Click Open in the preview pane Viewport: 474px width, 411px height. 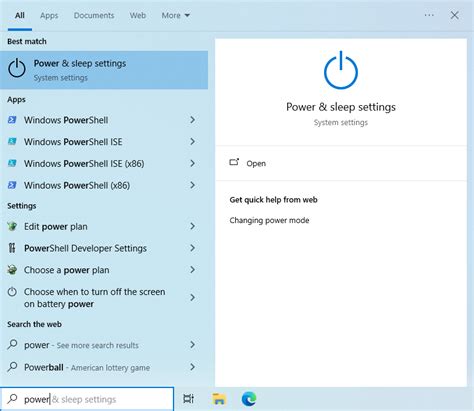[x=256, y=163]
